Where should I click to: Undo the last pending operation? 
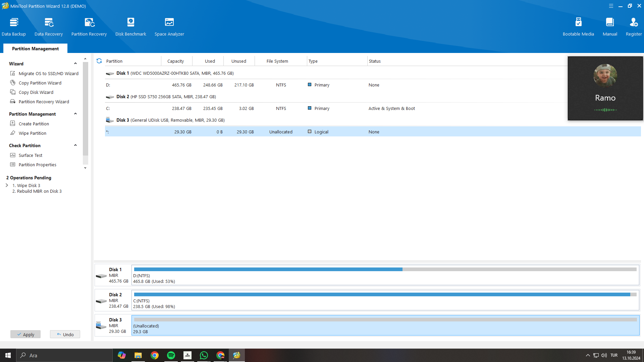tap(65, 334)
